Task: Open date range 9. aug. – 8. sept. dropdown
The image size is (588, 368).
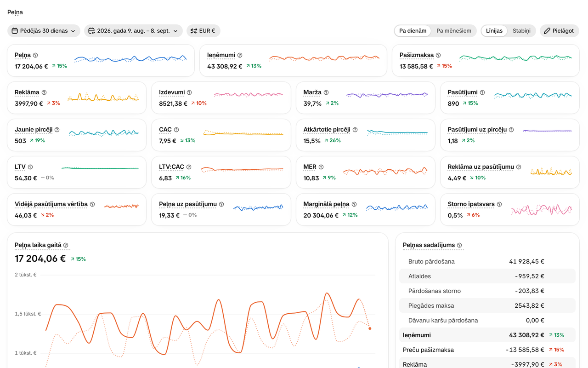Action: point(133,31)
